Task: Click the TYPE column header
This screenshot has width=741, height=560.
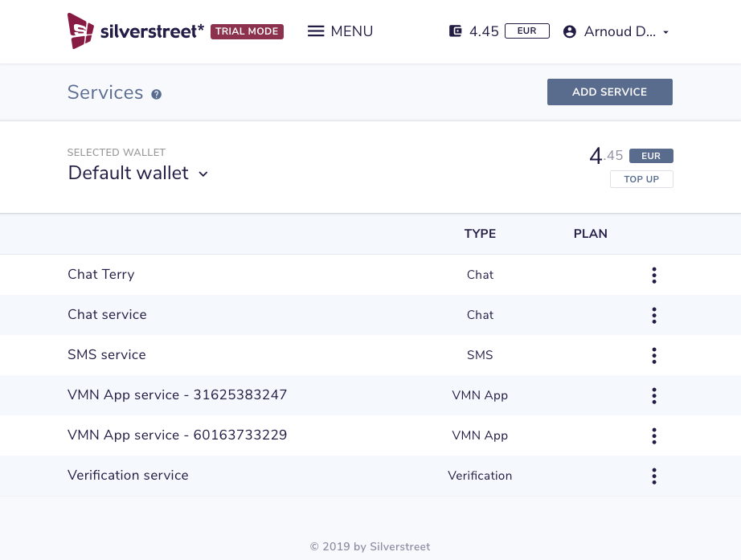Action: (480, 234)
